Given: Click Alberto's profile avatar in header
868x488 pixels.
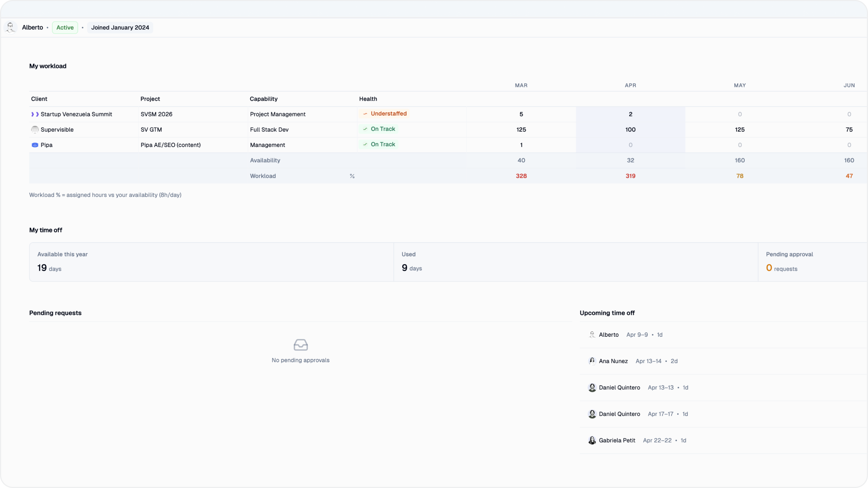Looking at the screenshot, I should click(11, 28).
